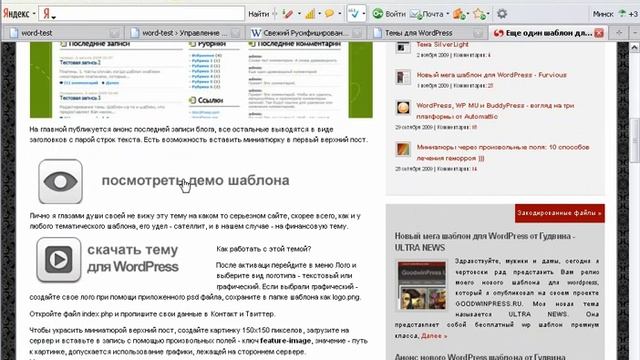Switch to word-test › Управление tab
Viewport: 640px width, 360px height.
pyautogui.click(x=185, y=33)
